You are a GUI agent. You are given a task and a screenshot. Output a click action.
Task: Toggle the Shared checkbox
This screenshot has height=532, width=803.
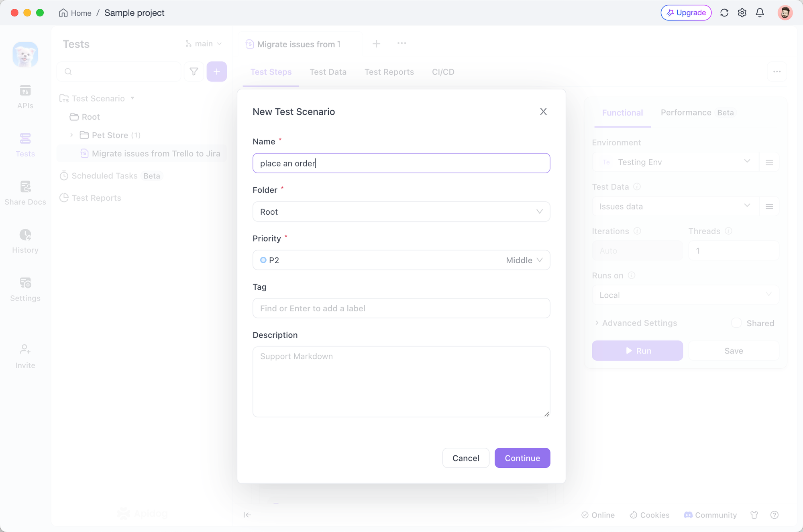(736, 323)
